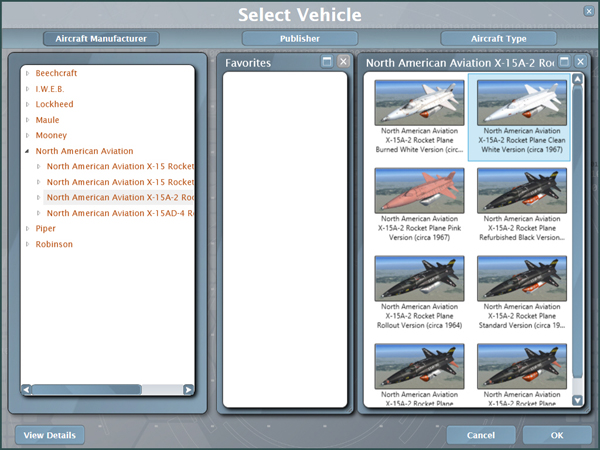
Task: Click 'Rollout Version (circa 1964)' caption
Action: pyautogui.click(x=419, y=316)
